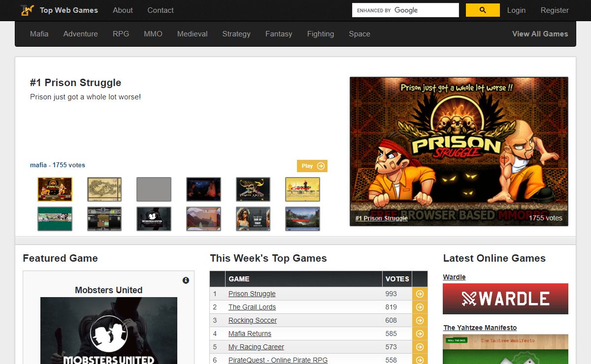This screenshot has height=364, width=591.
Task: Select the Mobsters United small thumbnail
Action: (154, 219)
